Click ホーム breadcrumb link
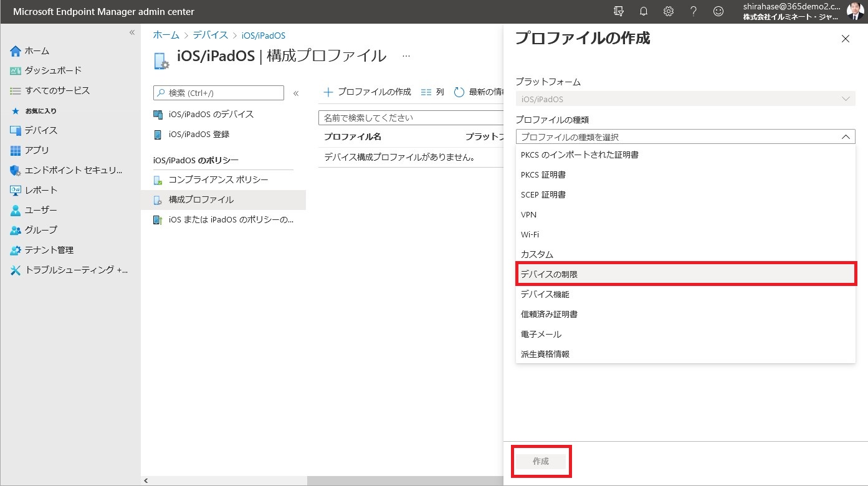Screen dimensions: 868x486 coord(166,36)
